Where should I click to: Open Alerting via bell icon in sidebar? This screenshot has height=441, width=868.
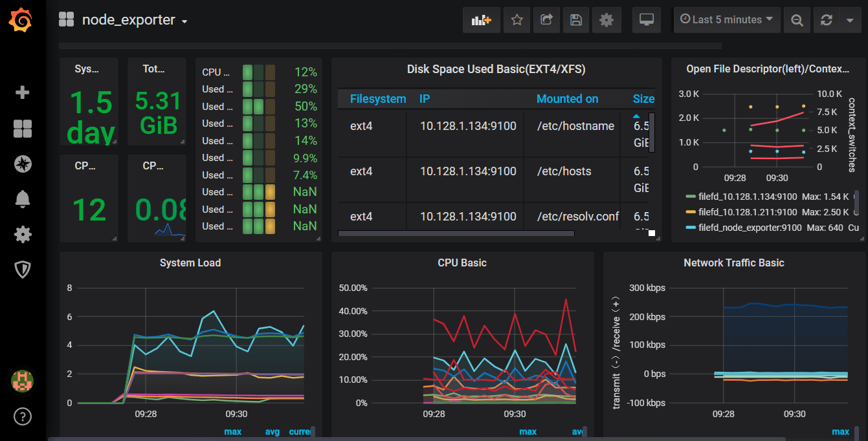point(23,199)
